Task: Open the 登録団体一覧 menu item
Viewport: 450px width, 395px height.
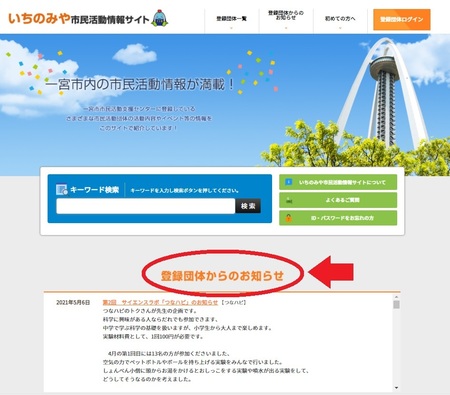Action: 232,19
